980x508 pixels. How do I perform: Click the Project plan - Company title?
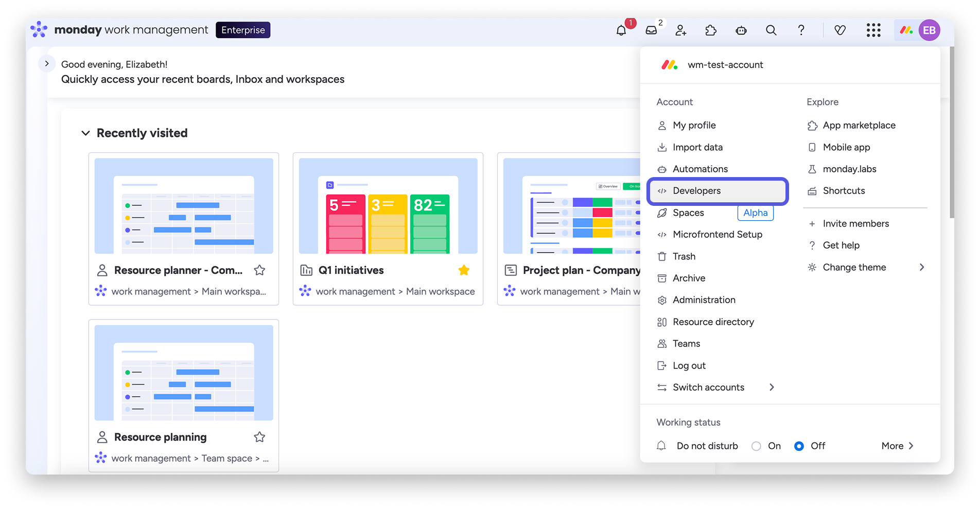[582, 270]
